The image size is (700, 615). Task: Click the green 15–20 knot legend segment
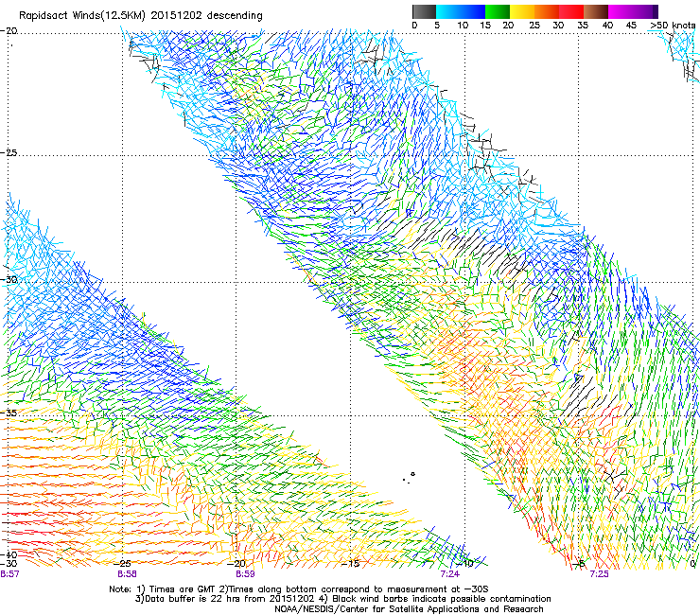498,11
